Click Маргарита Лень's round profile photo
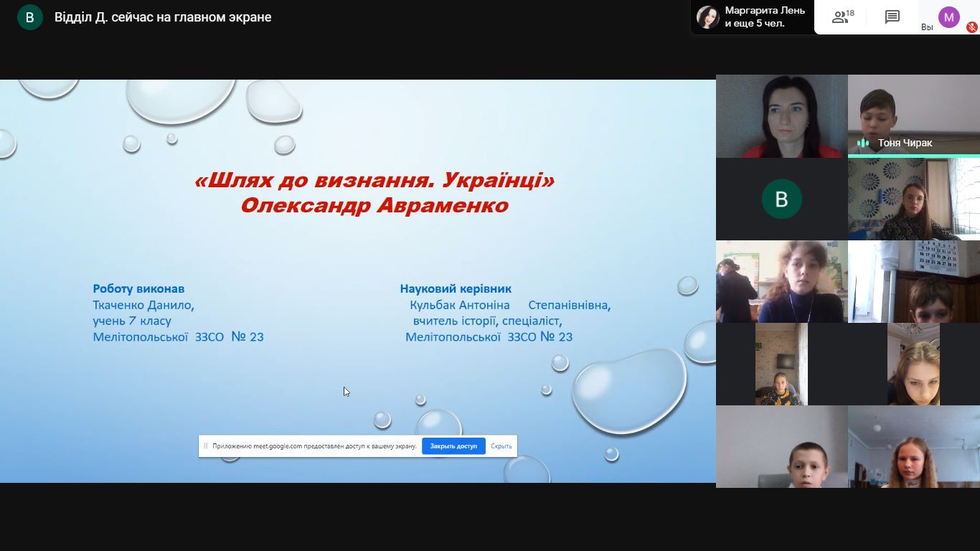980x551 pixels. 707,17
